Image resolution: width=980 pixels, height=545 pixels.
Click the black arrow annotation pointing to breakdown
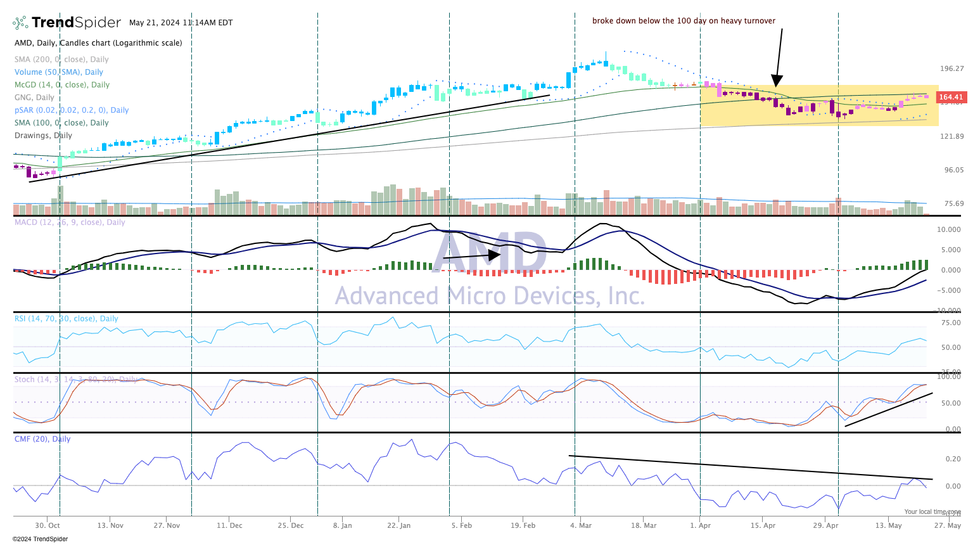[779, 58]
